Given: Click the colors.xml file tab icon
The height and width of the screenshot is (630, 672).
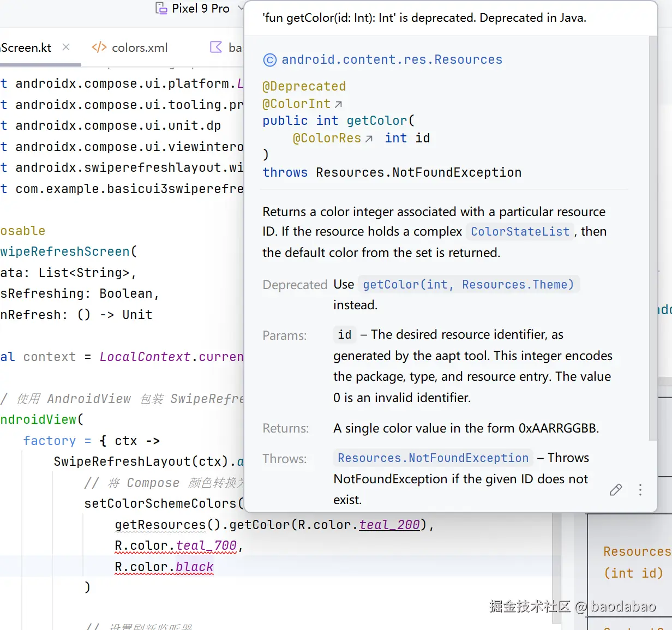Looking at the screenshot, I should click(99, 47).
